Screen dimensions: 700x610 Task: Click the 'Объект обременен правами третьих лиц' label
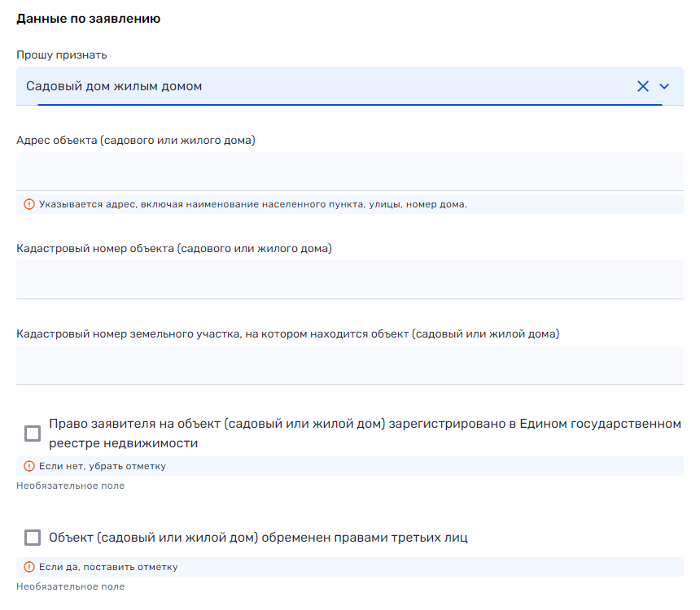coord(258,538)
